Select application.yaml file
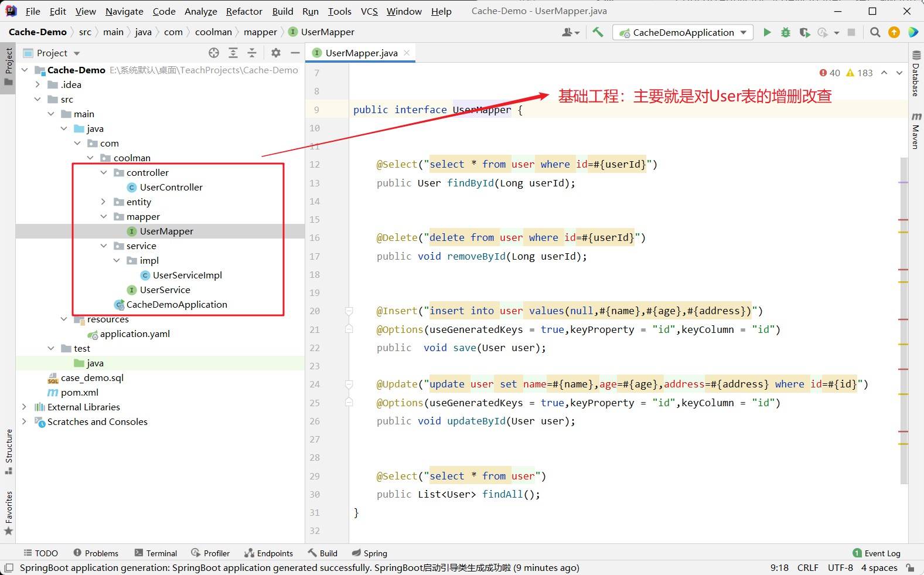Viewport: 924px width, 575px height. (135, 334)
